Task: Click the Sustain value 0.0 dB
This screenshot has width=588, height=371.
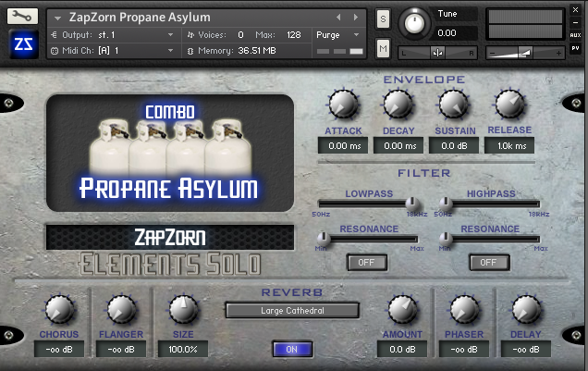Action: coord(454,145)
